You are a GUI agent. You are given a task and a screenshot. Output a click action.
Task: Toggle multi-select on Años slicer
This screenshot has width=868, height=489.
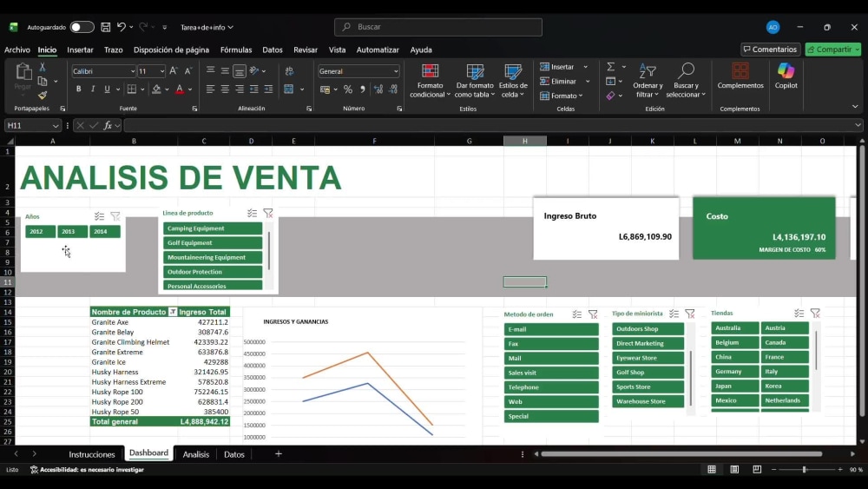(99, 216)
